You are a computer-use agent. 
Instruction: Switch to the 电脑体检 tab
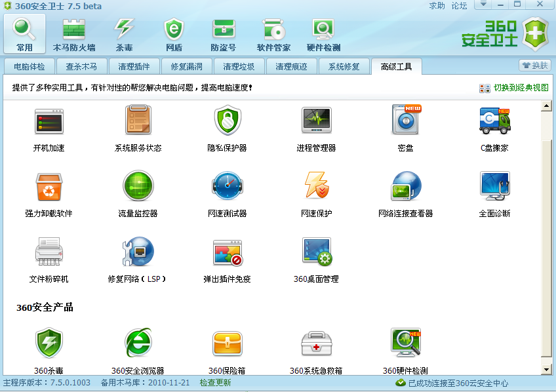[x=30, y=67]
